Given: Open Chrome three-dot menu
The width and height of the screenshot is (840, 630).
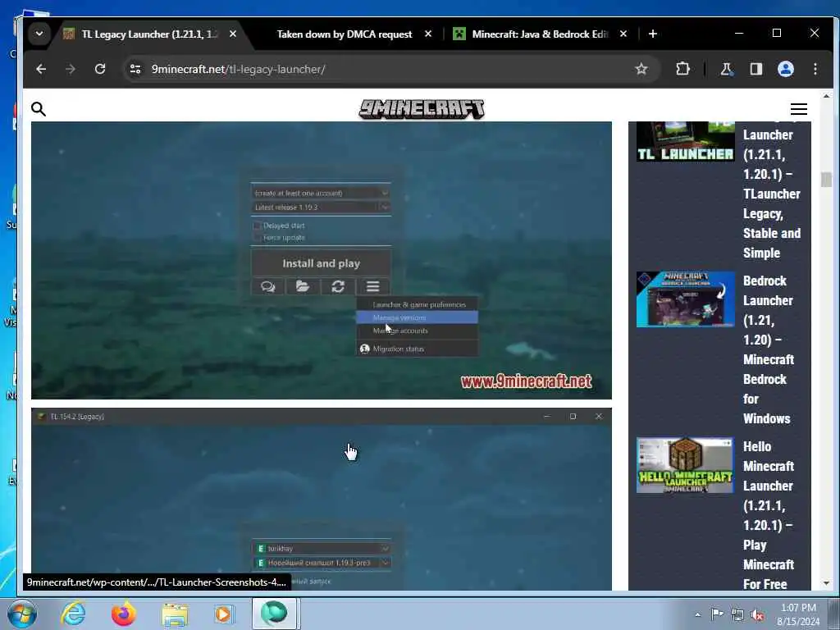Looking at the screenshot, I should pyautogui.click(x=815, y=69).
